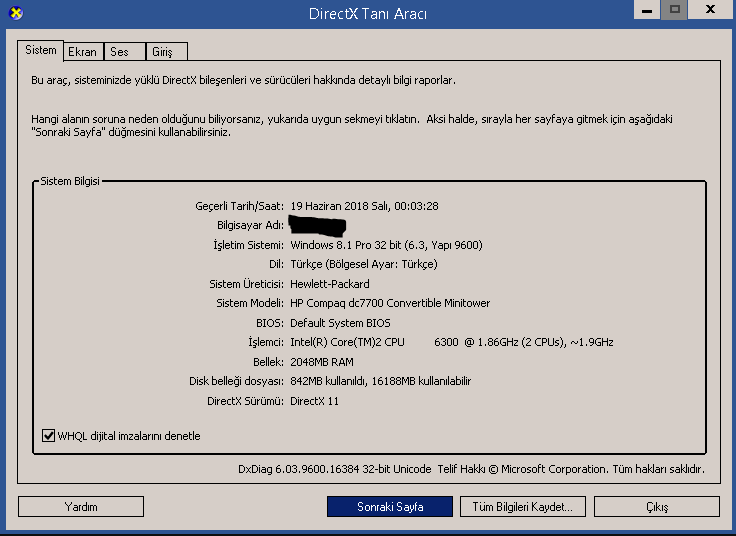This screenshot has height=536, width=736.
Task: Open the Ses tab
Action: (x=124, y=52)
